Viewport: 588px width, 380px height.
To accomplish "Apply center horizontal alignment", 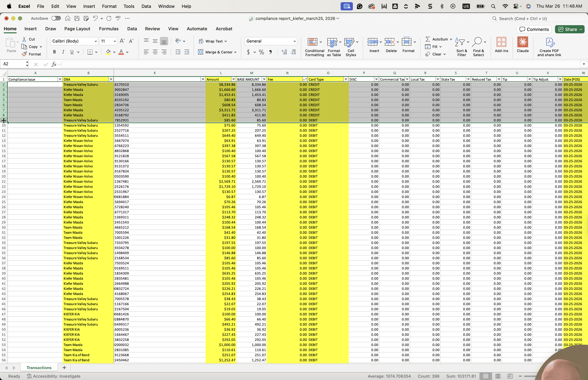I will tap(155, 52).
